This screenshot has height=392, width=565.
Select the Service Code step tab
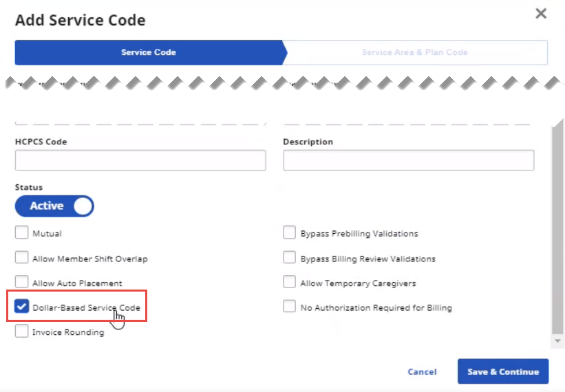(x=149, y=52)
